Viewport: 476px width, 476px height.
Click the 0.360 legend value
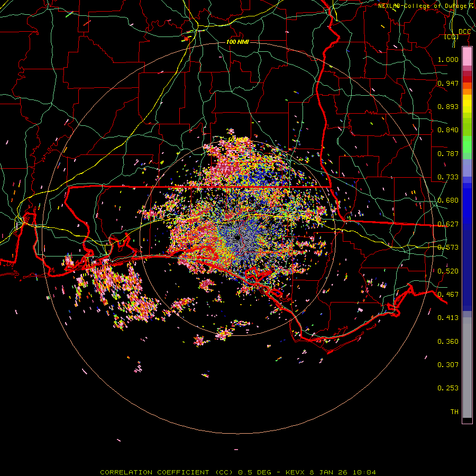[448, 342]
